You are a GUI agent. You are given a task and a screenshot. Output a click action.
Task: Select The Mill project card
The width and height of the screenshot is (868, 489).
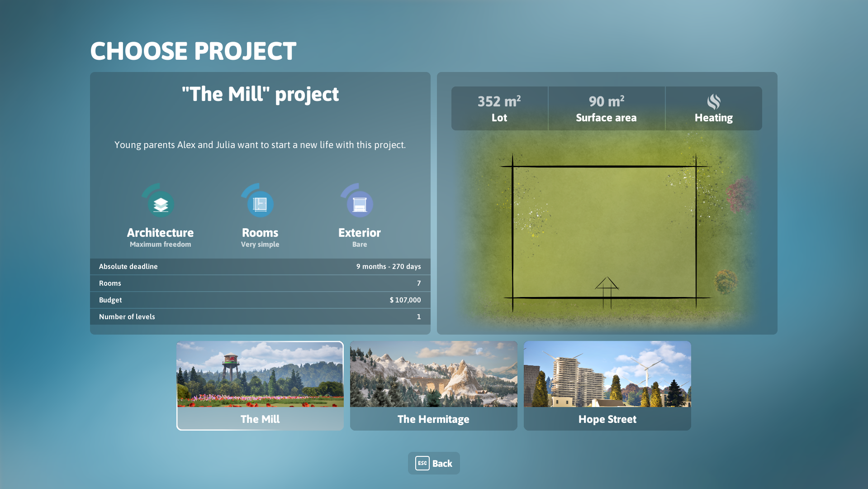[260, 386]
